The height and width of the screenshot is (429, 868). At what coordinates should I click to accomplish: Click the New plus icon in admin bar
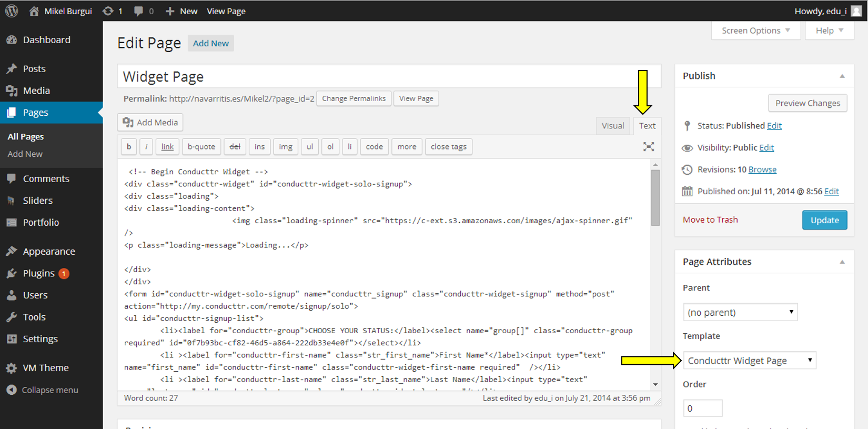click(x=170, y=11)
